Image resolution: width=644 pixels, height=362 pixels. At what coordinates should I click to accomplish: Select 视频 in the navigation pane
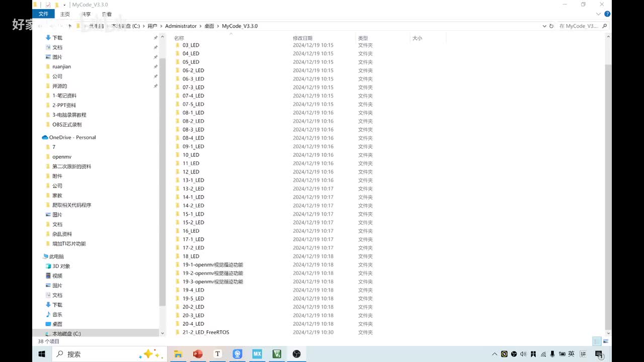pyautogui.click(x=57, y=276)
